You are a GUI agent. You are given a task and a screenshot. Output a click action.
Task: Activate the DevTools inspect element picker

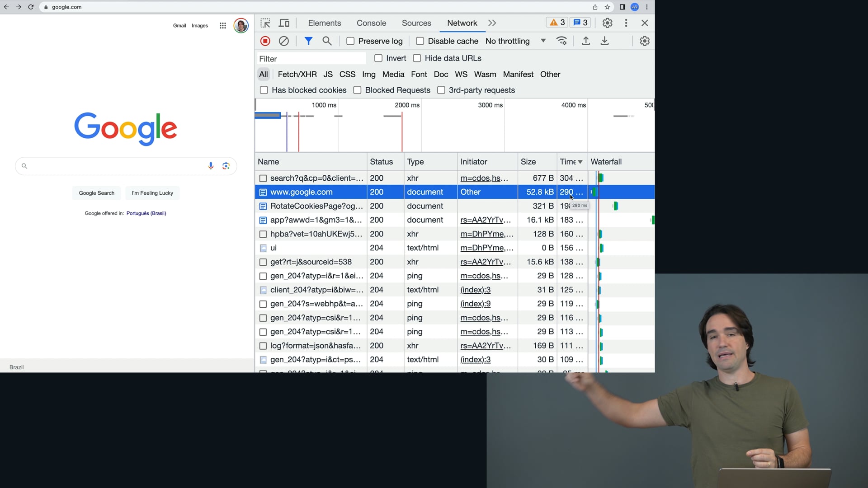pyautogui.click(x=265, y=23)
